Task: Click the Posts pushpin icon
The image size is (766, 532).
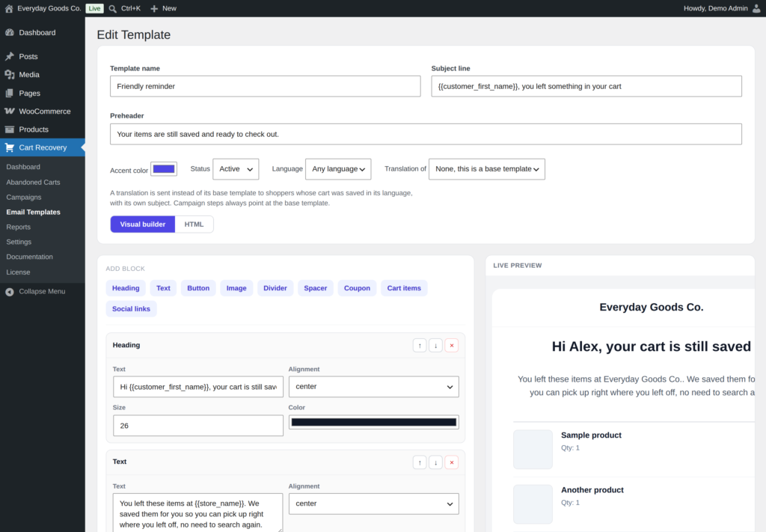Action: pos(10,57)
